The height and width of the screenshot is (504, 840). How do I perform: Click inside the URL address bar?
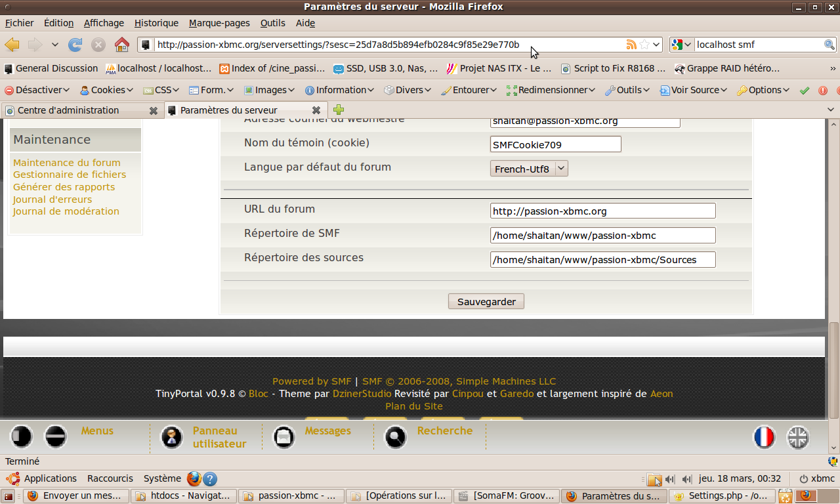[x=390, y=45]
